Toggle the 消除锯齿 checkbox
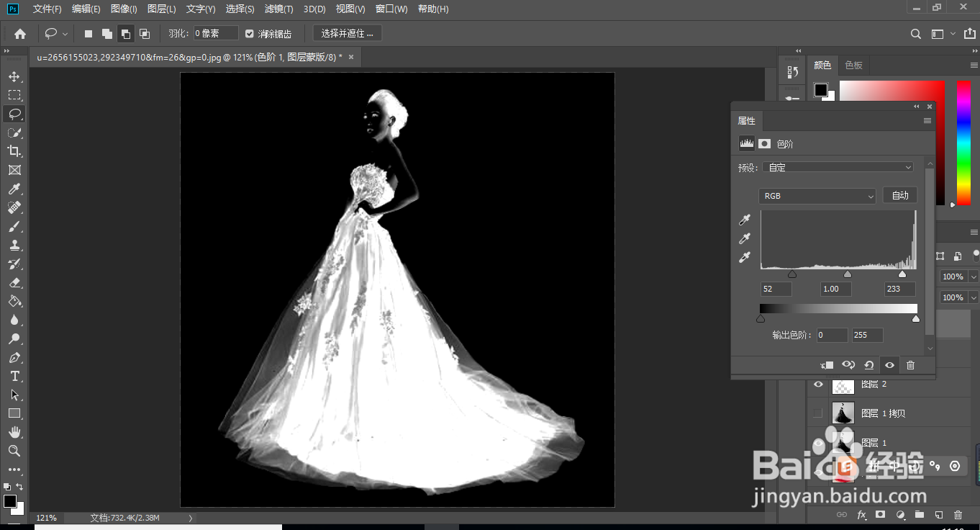Viewport: 980px width, 530px height. coord(249,32)
